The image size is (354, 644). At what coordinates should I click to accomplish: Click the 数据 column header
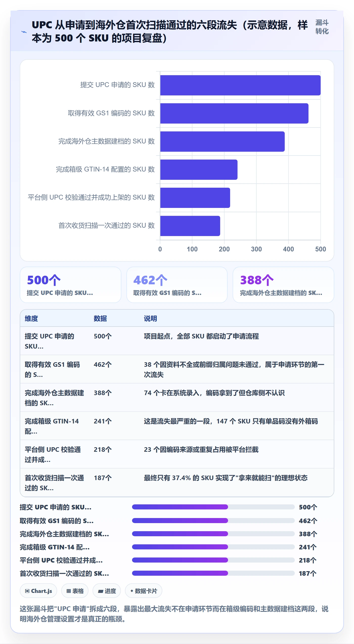100,318
